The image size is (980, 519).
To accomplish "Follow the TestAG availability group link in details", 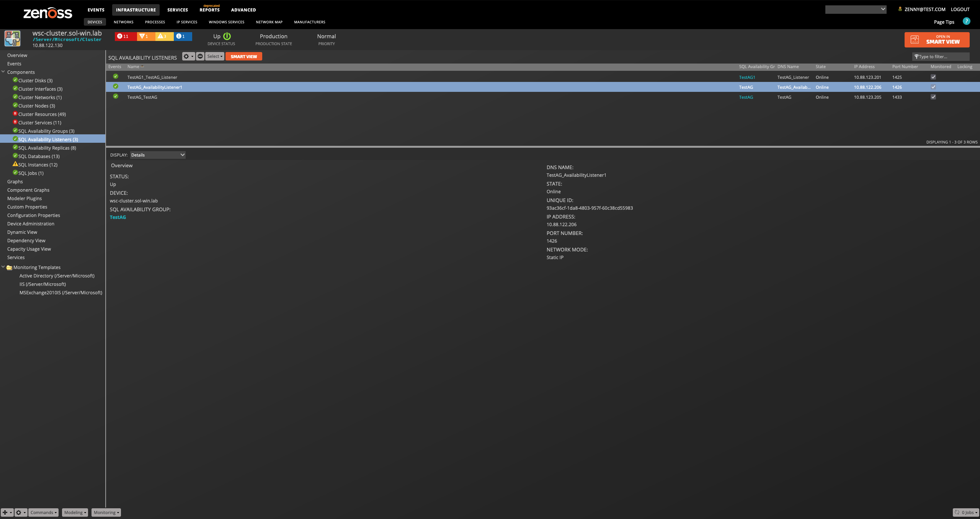I will [118, 217].
